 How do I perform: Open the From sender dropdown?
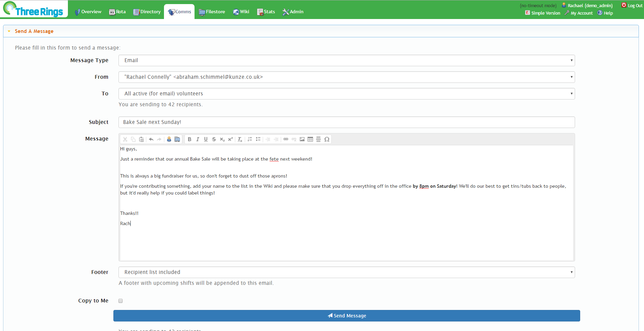pyautogui.click(x=347, y=77)
